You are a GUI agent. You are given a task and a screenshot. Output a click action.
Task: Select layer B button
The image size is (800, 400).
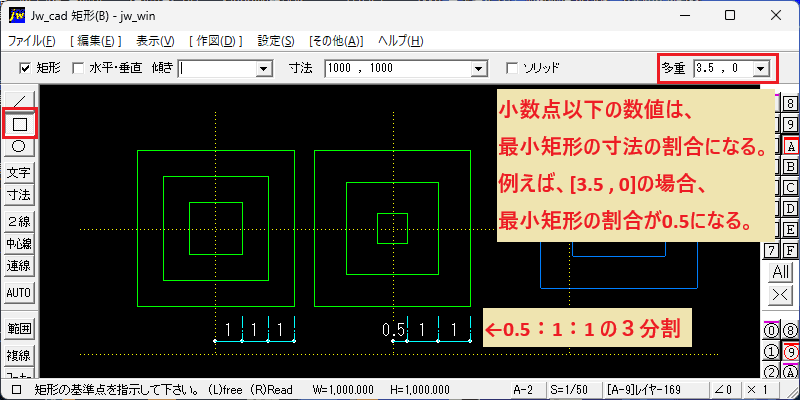click(x=791, y=167)
